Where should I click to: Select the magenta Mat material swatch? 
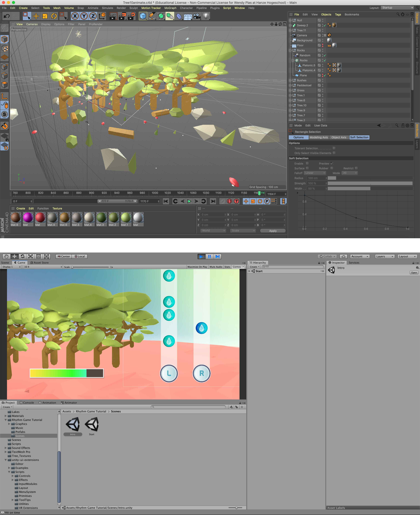28,217
